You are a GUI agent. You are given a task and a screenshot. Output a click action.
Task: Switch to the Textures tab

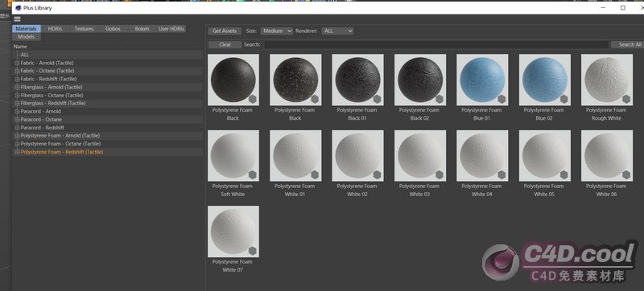point(85,29)
